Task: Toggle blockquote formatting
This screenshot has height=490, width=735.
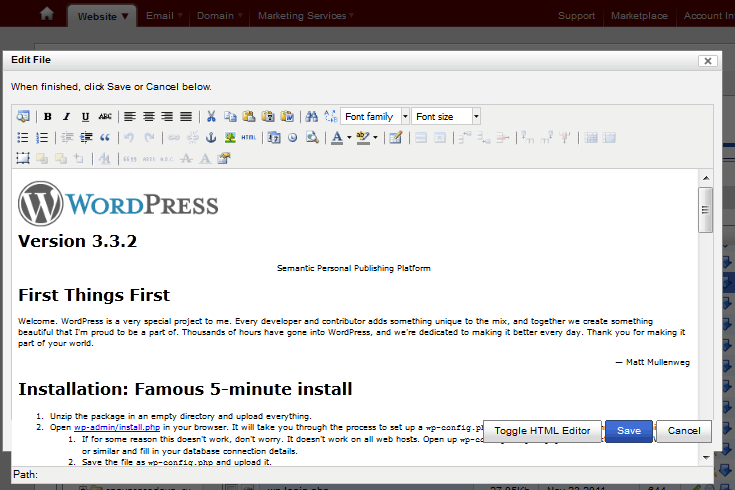Action: 105,137
